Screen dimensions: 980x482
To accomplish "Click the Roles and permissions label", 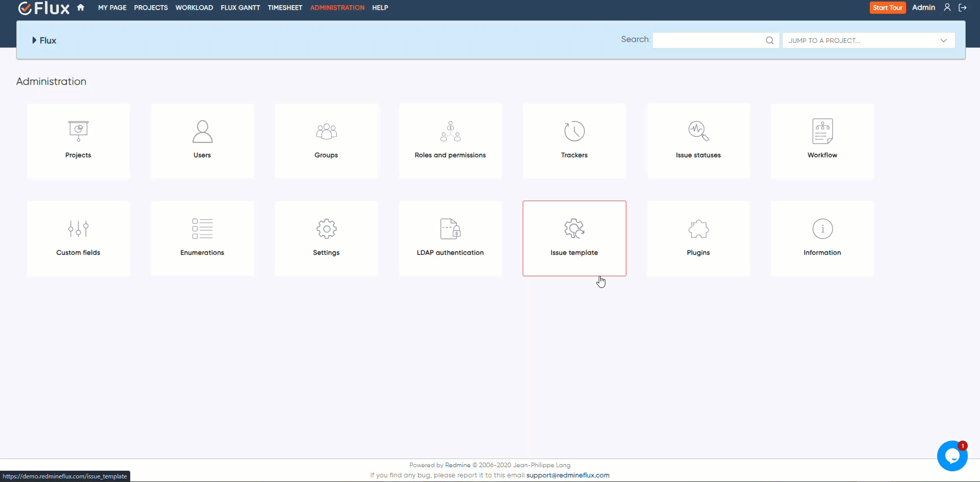I will click(x=450, y=155).
